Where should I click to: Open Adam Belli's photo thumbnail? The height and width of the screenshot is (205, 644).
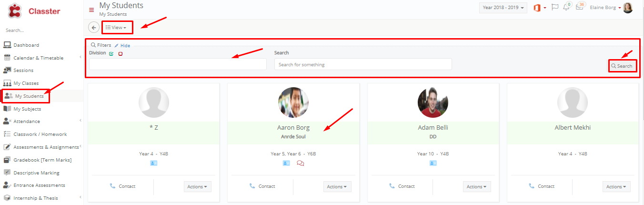point(433,102)
